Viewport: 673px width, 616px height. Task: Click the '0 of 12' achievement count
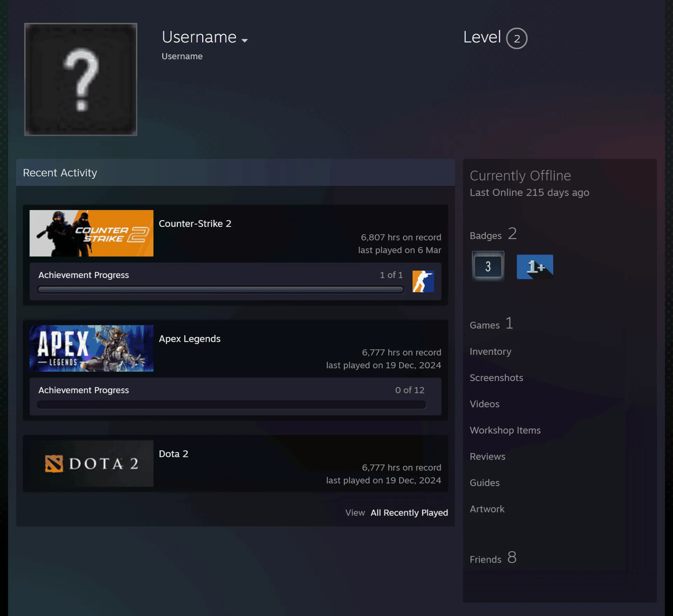(410, 390)
